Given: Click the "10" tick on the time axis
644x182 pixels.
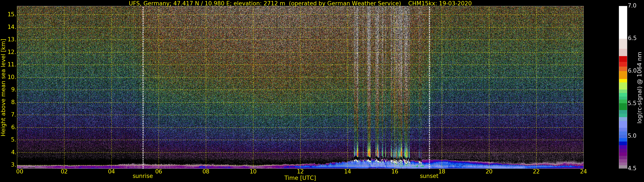Looking at the screenshot, I should pos(253,172).
